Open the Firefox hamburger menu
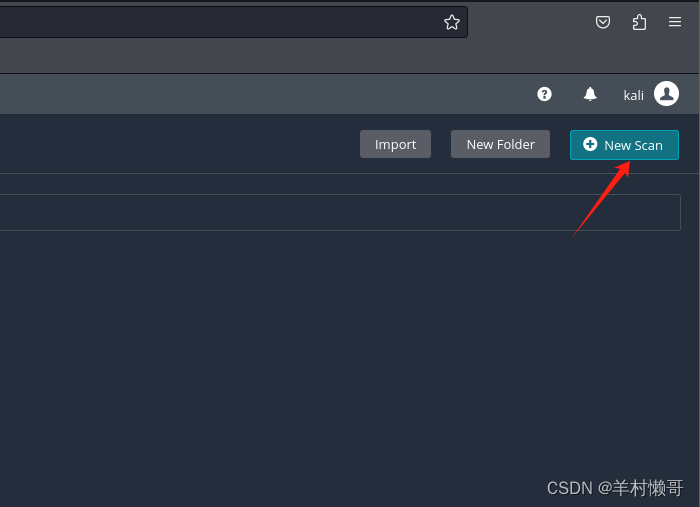The height and width of the screenshot is (507, 700). (x=675, y=22)
